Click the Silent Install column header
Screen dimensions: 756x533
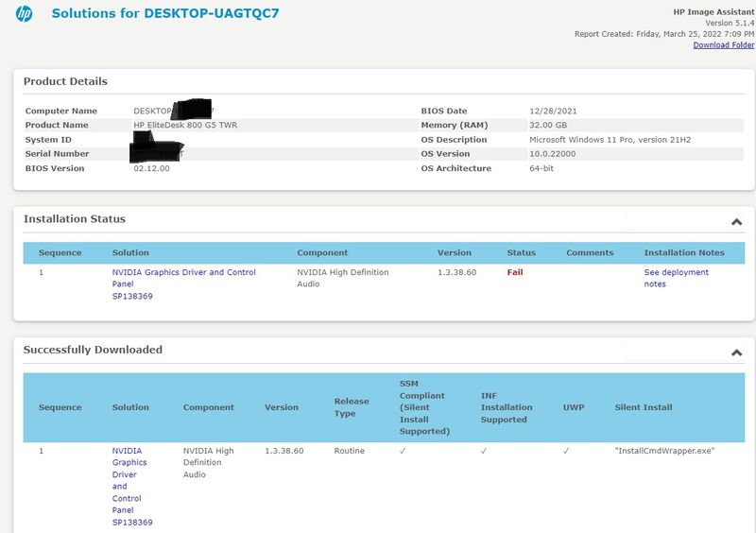644,407
